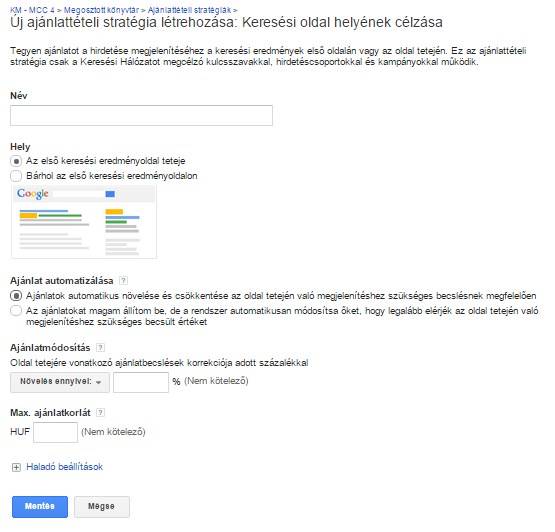
Task: Open Ajánlattételi stratégiák breadcrumb
Action: [189, 10]
